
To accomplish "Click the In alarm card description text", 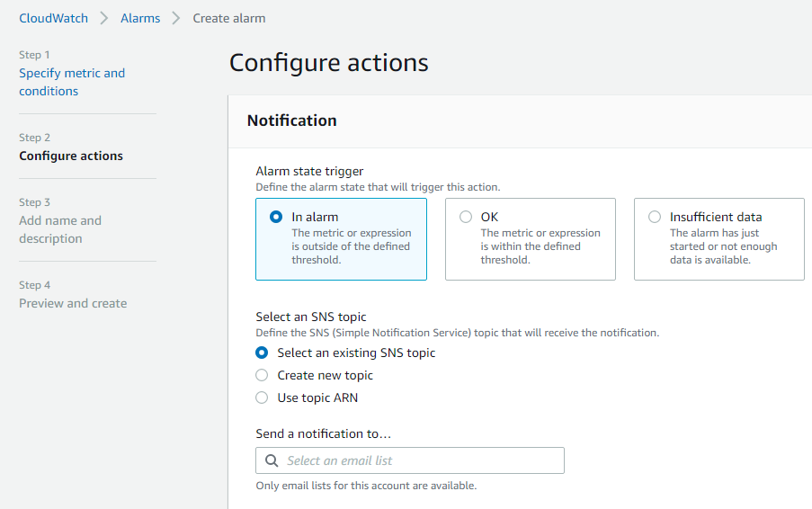I will tap(351, 246).
